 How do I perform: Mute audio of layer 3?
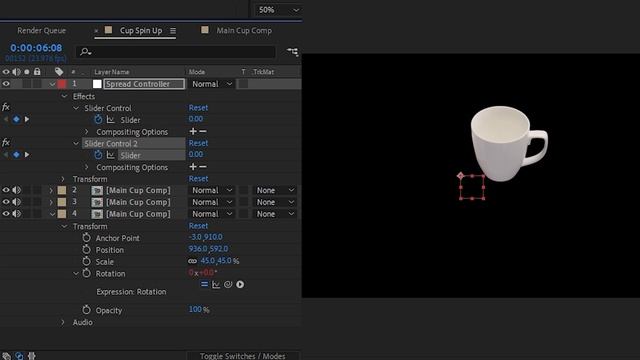(16, 202)
